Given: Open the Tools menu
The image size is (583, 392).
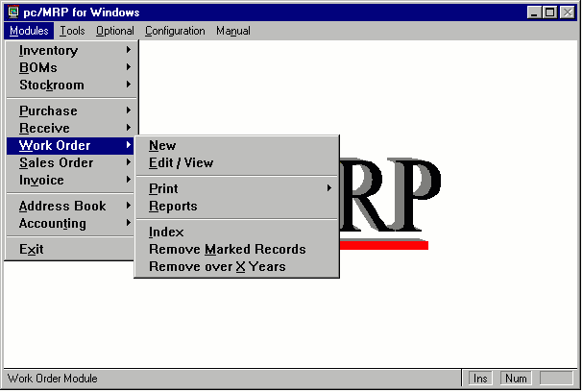Looking at the screenshot, I should tap(72, 31).
